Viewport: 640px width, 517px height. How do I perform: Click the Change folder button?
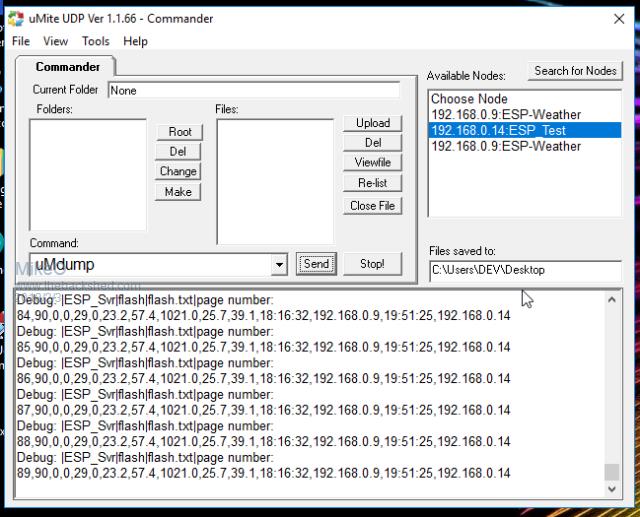point(178,172)
